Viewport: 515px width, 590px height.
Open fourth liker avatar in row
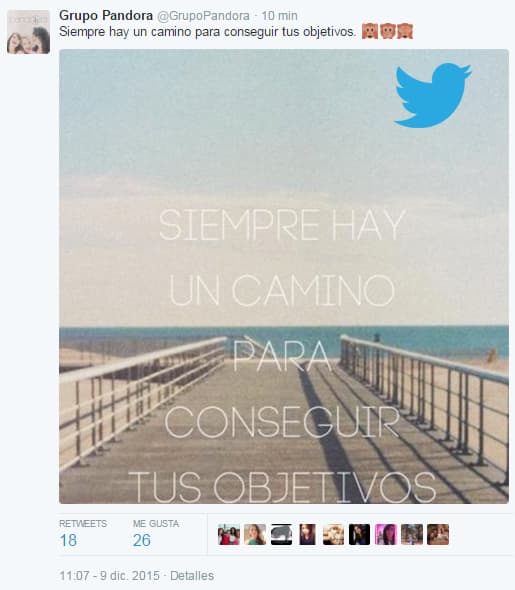pos(307,534)
